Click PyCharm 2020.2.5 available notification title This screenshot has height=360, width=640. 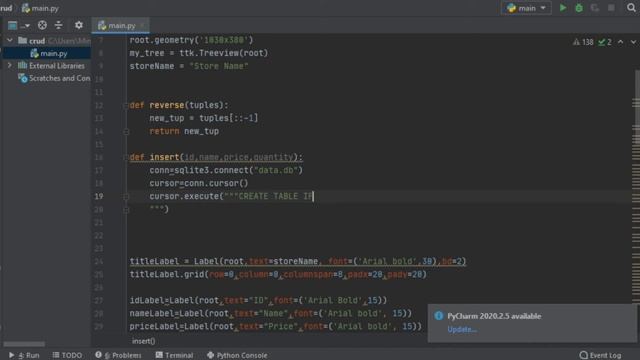(494, 316)
